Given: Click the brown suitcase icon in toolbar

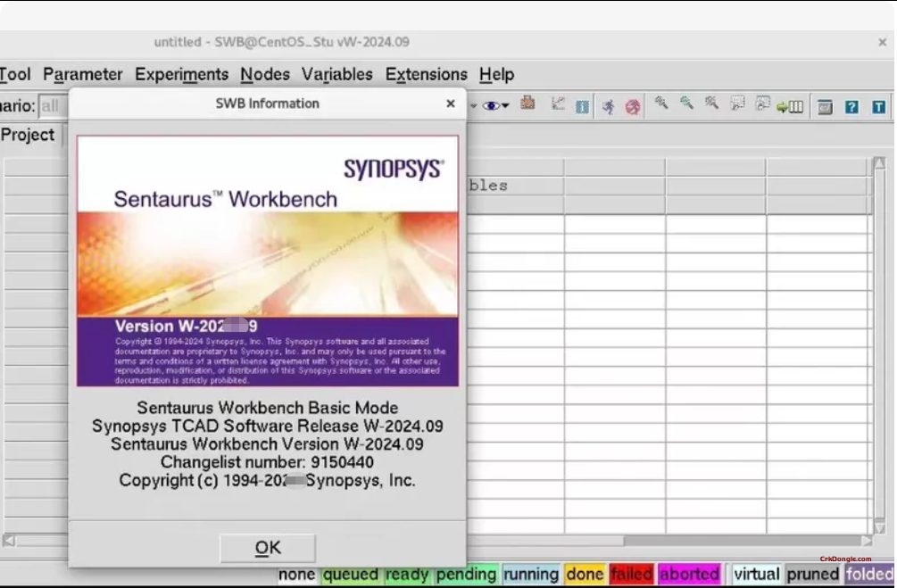Looking at the screenshot, I should (x=527, y=103).
